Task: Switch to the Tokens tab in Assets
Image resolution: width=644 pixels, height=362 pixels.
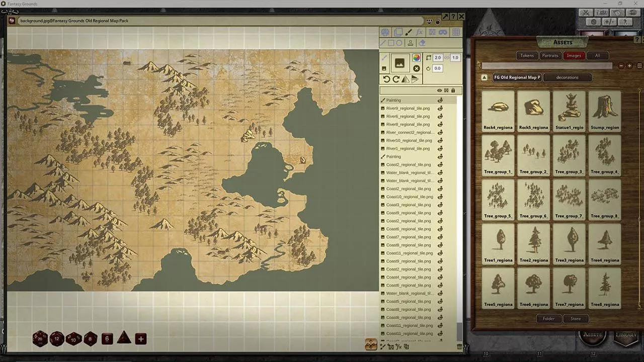Action: tap(527, 55)
